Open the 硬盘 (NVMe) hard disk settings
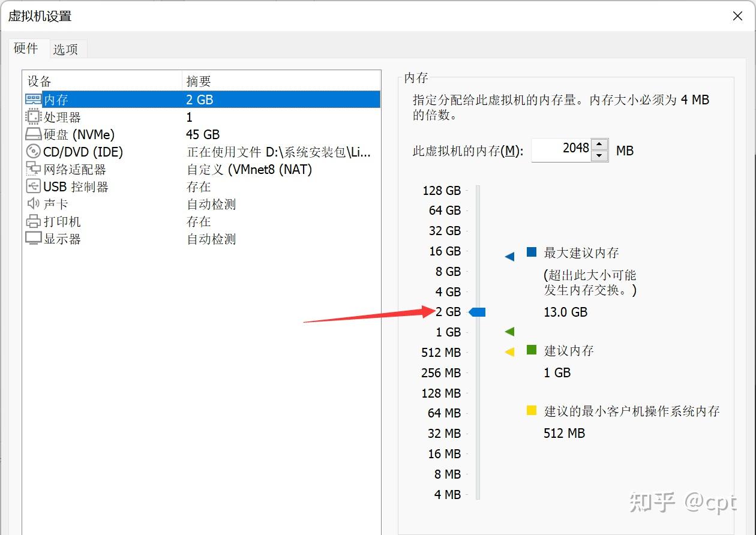Image resolution: width=756 pixels, height=535 pixels. (66, 134)
